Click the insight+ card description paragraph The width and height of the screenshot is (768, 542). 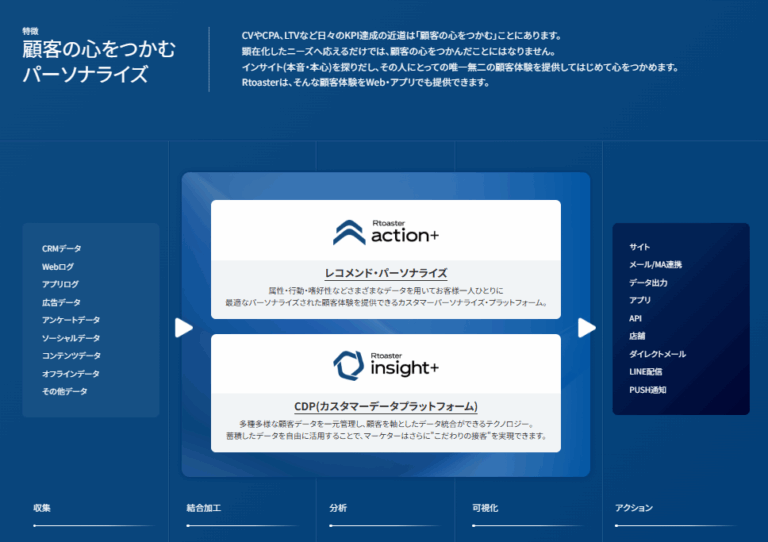point(386,430)
